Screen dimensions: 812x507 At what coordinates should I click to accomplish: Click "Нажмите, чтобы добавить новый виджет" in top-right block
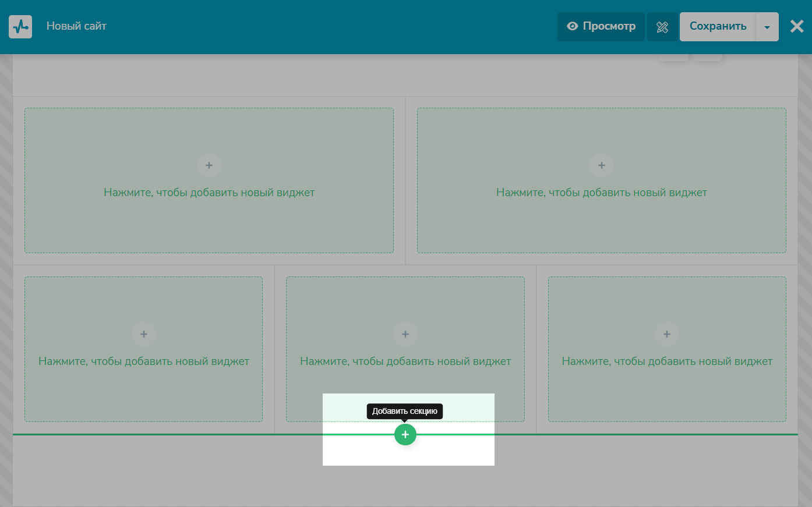tap(602, 193)
